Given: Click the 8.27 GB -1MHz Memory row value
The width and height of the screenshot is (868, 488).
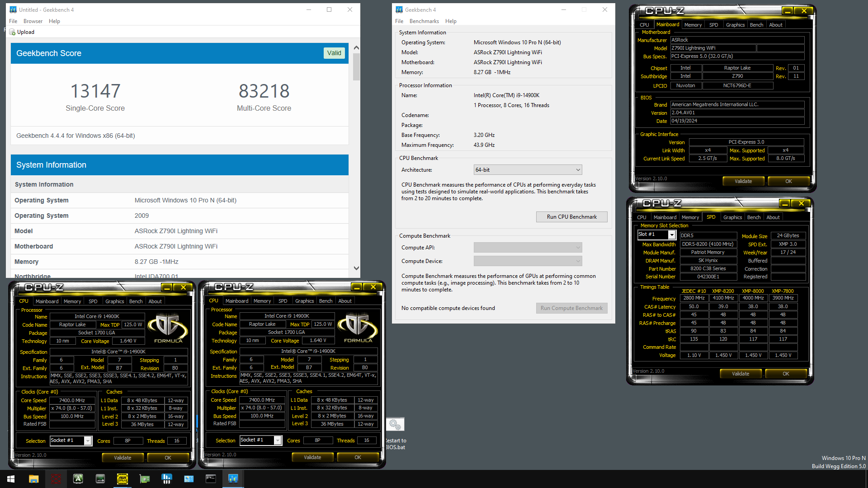Looking at the screenshot, I should (x=156, y=262).
